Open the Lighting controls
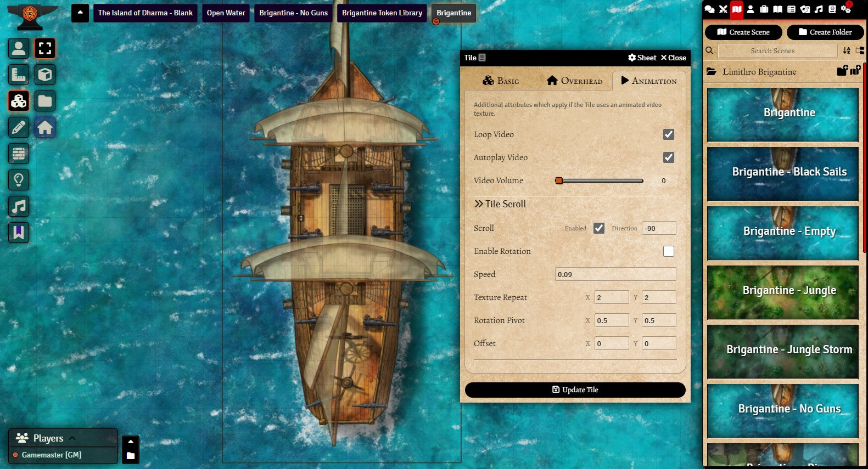This screenshot has height=469, width=868. 19,180
